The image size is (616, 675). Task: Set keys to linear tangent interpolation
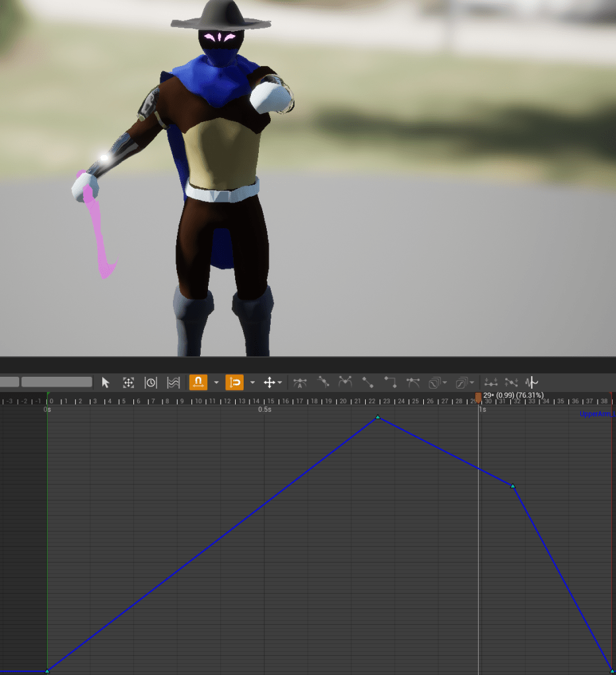(368, 383)
